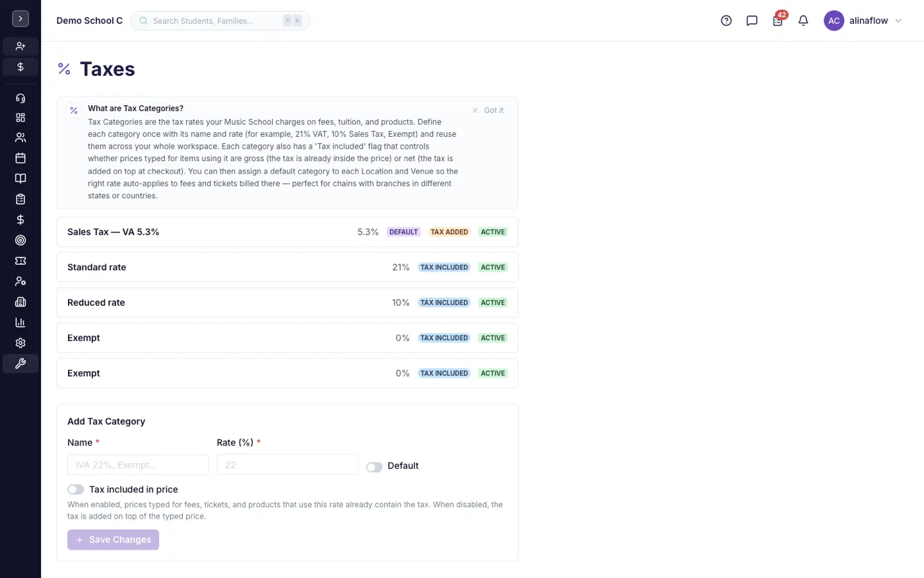This screenshot has height=578, width=924.
Task: Open the Sales Tax — VA 5.3% row
Action: (287, 232)
